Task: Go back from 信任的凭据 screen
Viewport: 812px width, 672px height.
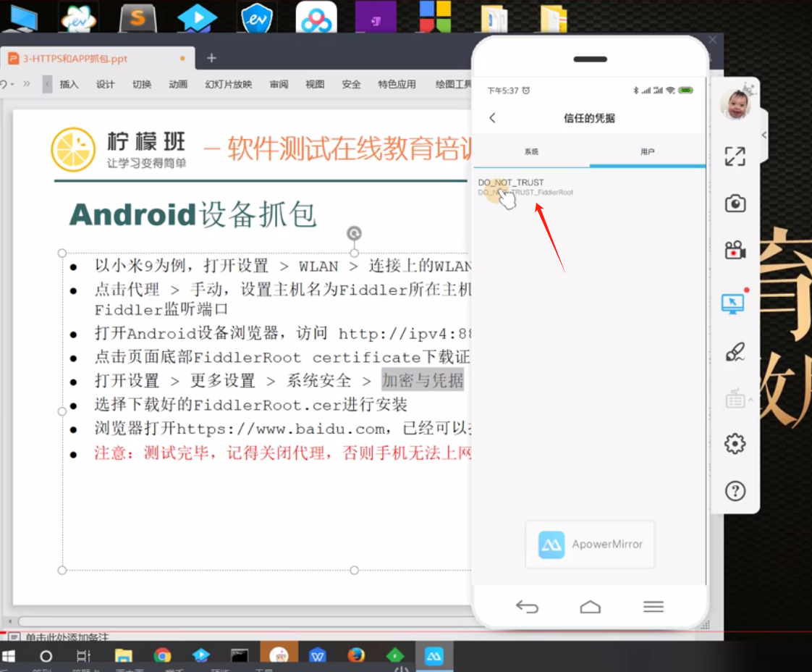Action: pos(492,118)
